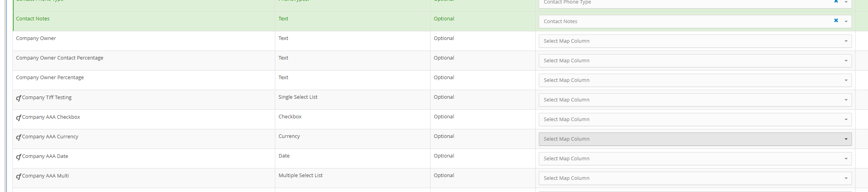
Task: Click the Company Owner row label
Action: tap(36, 38)
